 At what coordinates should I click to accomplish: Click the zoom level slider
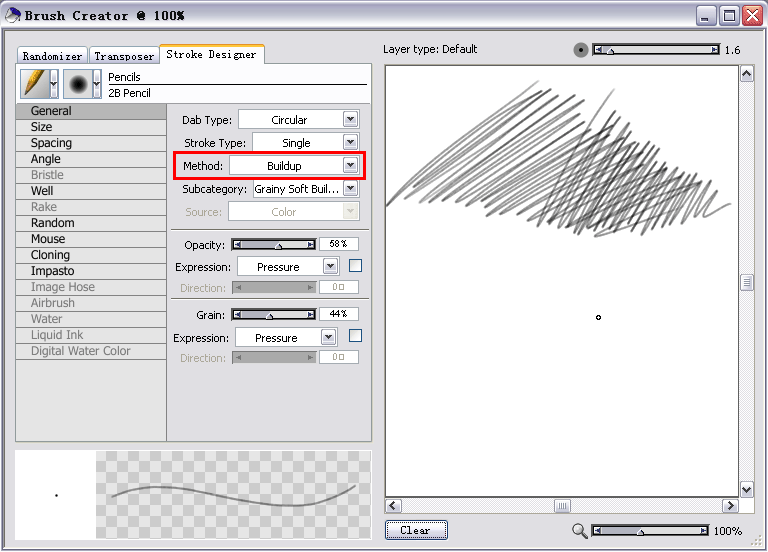[x=655, y=531]
